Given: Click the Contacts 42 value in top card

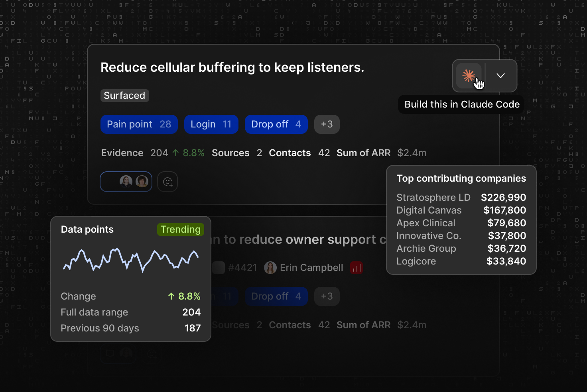Looking at the screenshot, I should pyautogui.click(x=324, y=153).
